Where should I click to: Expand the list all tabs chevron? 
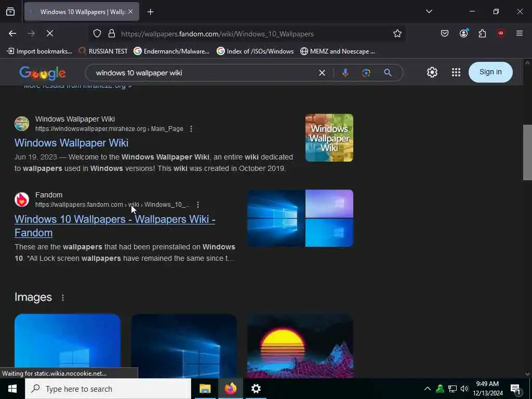(429, 11)
